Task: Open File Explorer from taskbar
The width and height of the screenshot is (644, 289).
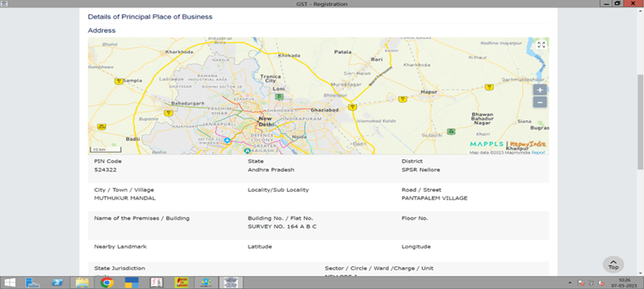Action: pyautogui.click(x=82, y=282)
